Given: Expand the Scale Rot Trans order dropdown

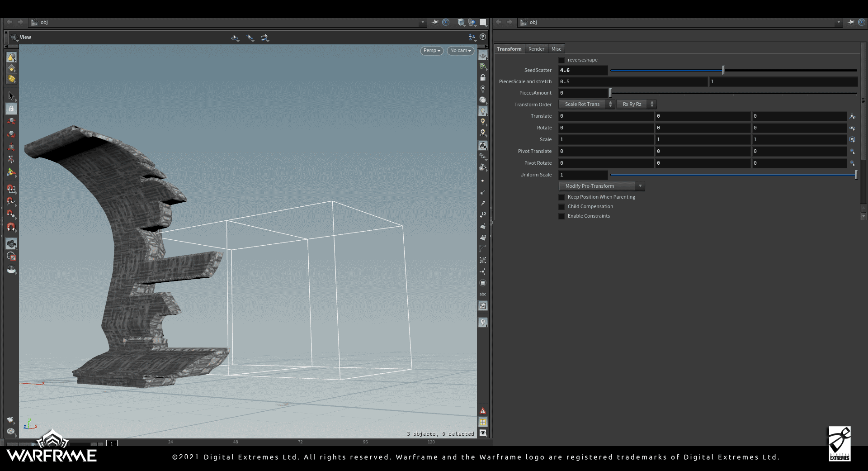Looking at the screenshot, I should click(x=586, y=105).
